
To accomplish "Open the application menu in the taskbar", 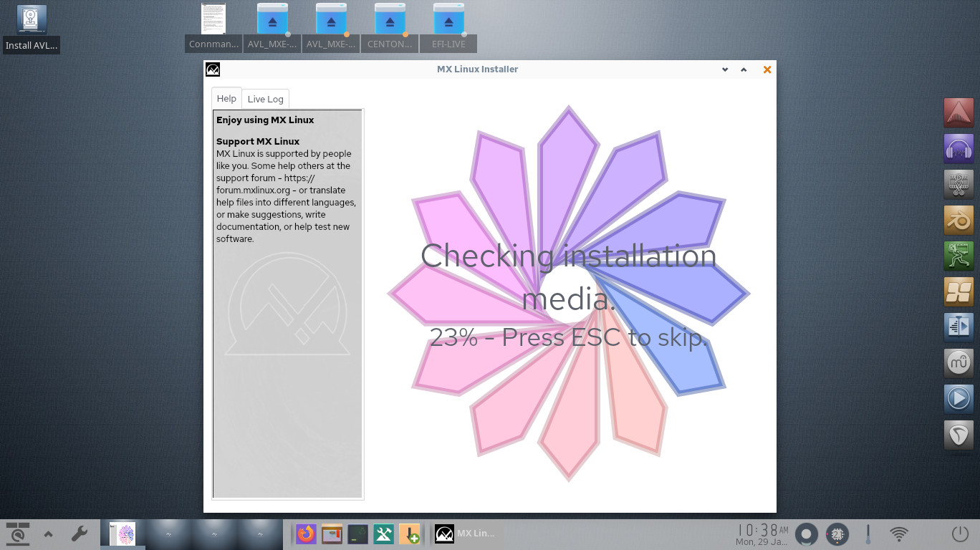I will tap(18, 534).
